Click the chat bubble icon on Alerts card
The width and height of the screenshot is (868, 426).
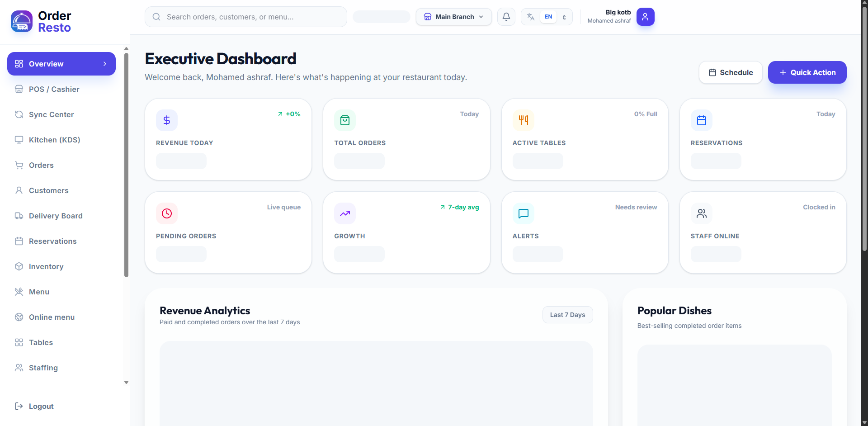pyautogui.click(x=524, y=213)
